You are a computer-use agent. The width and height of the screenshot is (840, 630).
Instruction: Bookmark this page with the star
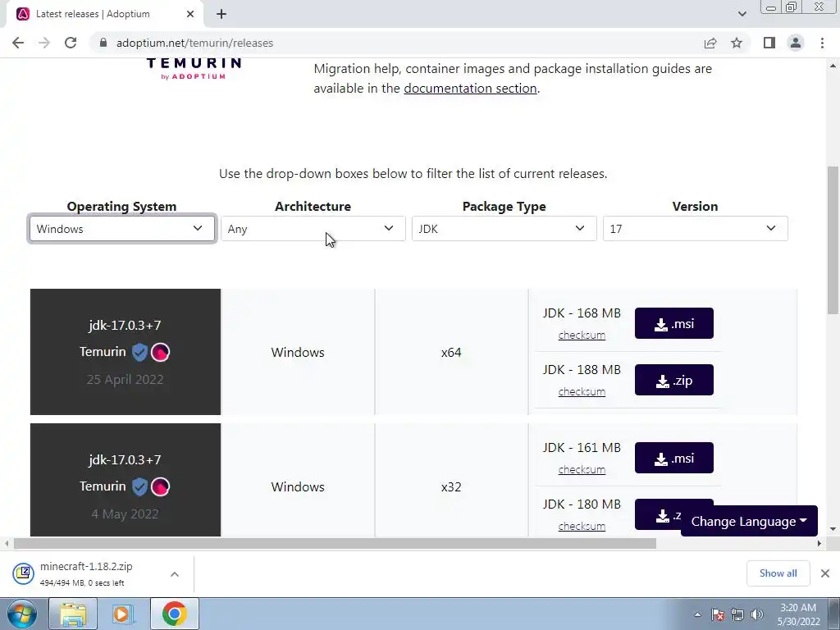(x=737, y=43)
